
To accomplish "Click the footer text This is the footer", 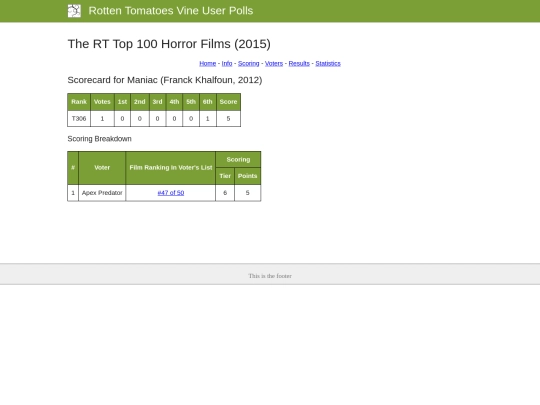I will pyautogui.click(x=270, y=276).
